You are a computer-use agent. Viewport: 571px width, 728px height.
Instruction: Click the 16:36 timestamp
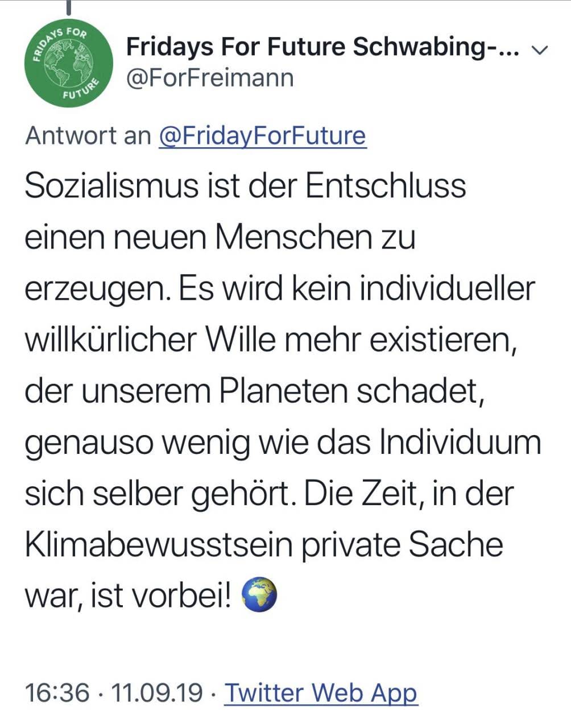coord(57,693)
